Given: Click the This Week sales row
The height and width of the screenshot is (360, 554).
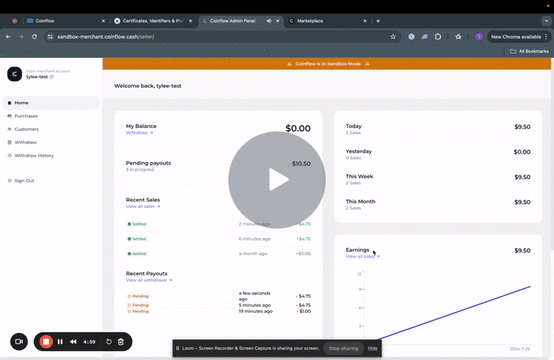Looking at the screenshot, I should click(438, 179).
